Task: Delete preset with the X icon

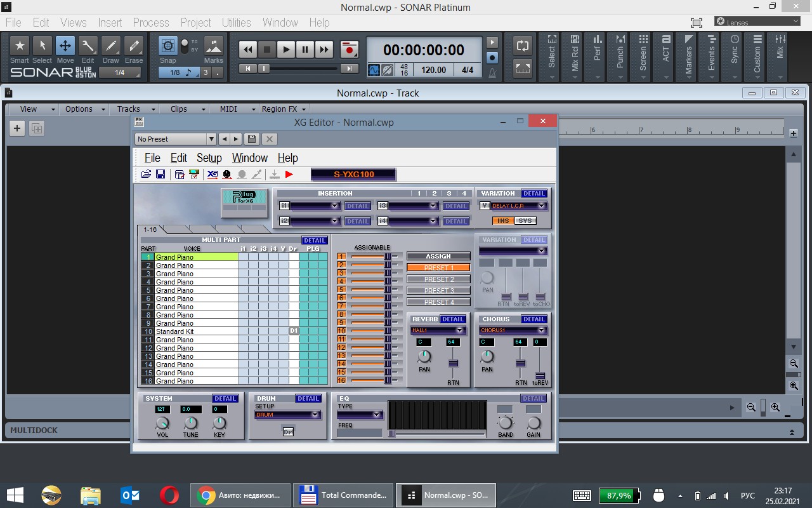Action: (x=270, y=139)
